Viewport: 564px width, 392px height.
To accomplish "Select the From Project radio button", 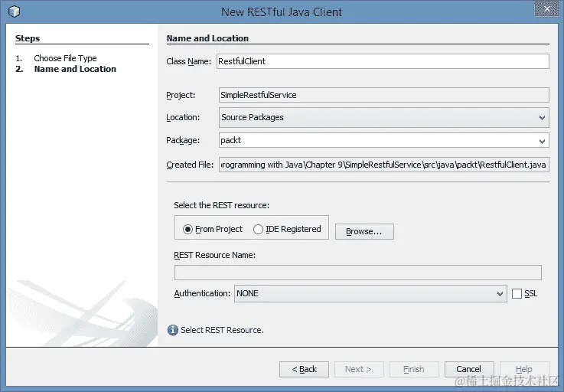I will (187, 229).
